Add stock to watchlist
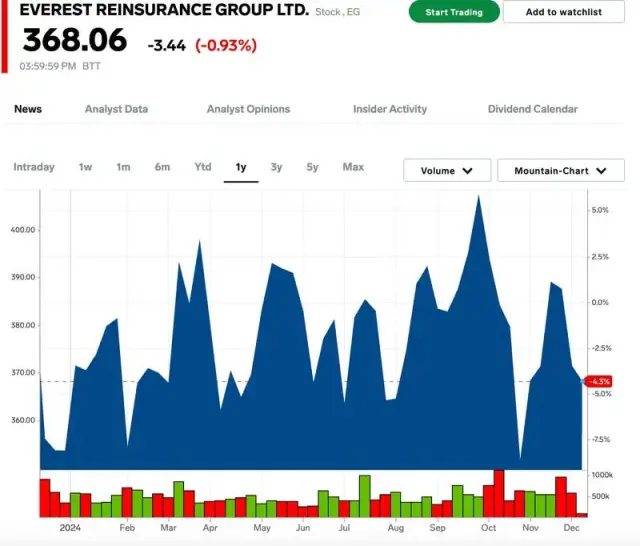 (564, 12)
